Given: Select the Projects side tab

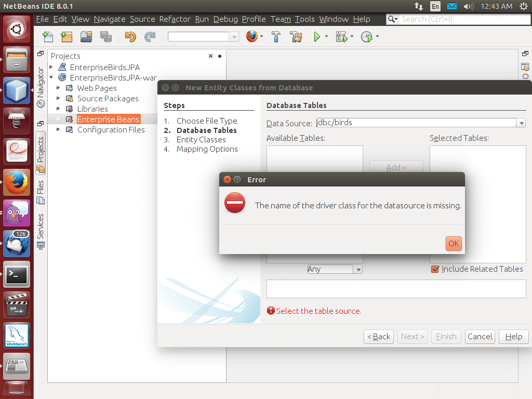Looking at the screenshot, I should point(41,154).
